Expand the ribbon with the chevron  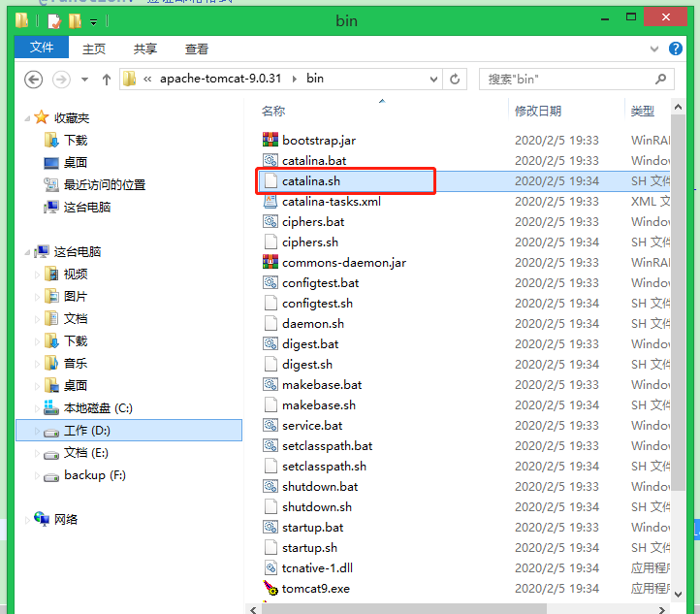pyautogui.click(x=654, y=48)
